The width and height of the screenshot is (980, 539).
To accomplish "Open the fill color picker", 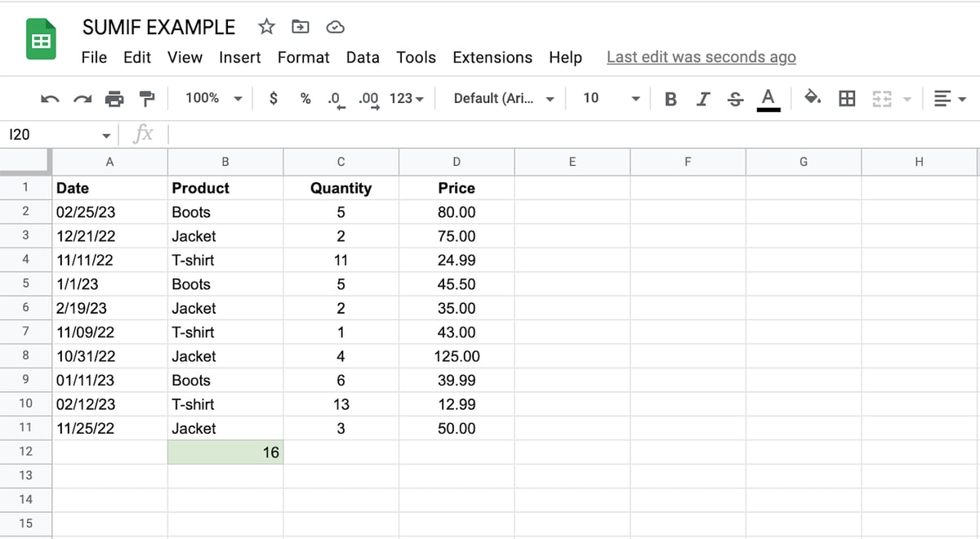I will [813, 98].
